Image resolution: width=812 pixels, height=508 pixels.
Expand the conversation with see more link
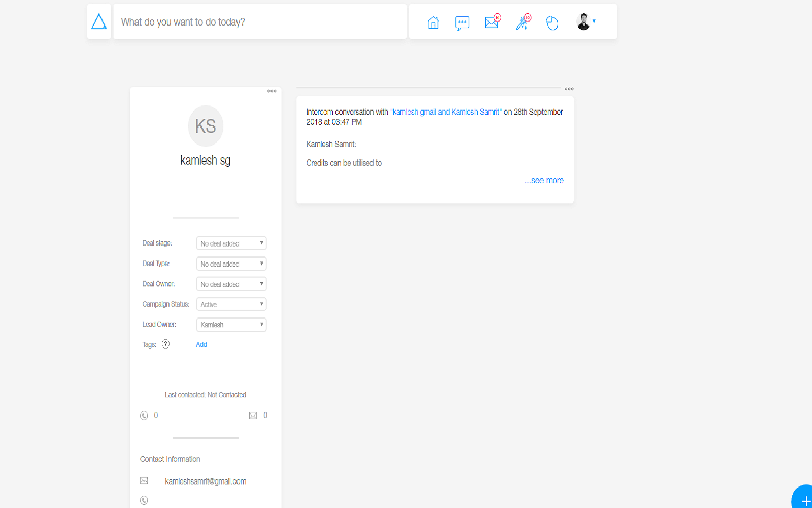click(544, 180)
